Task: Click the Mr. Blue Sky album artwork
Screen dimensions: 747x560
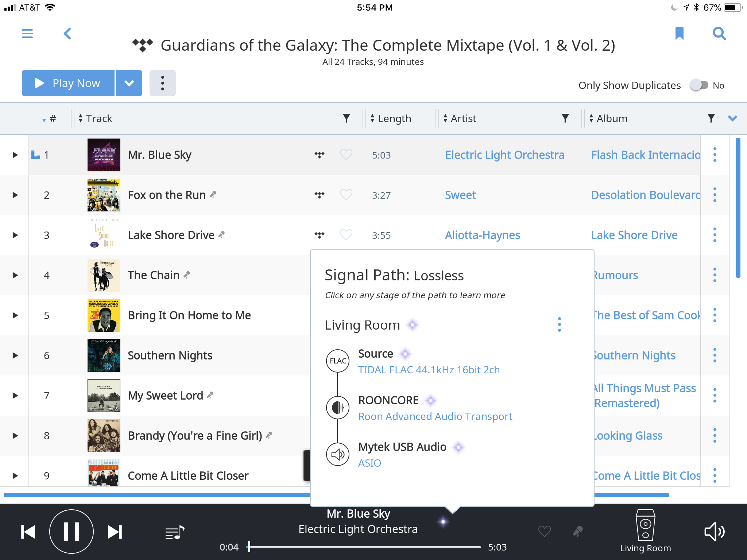Action: (x=104, y=155)
